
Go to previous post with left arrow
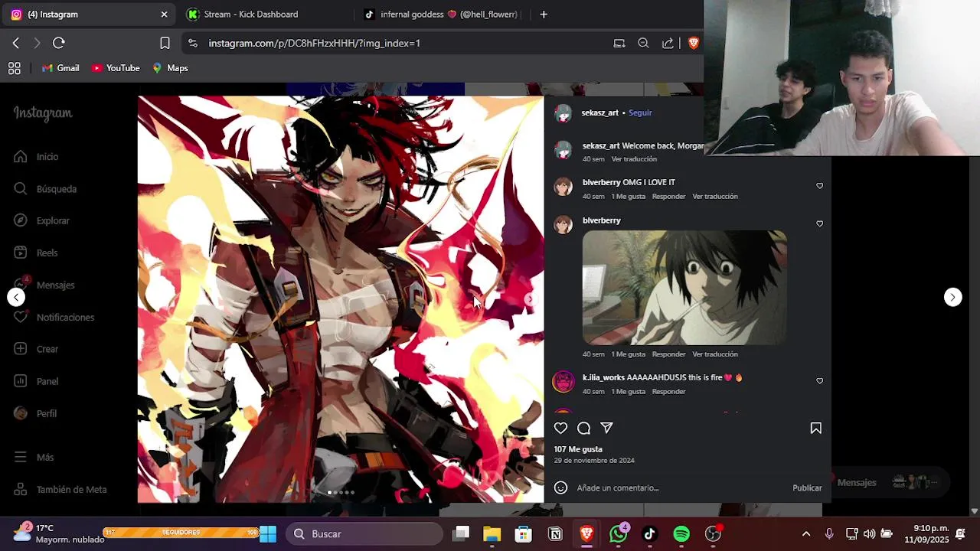coord(16,297)
